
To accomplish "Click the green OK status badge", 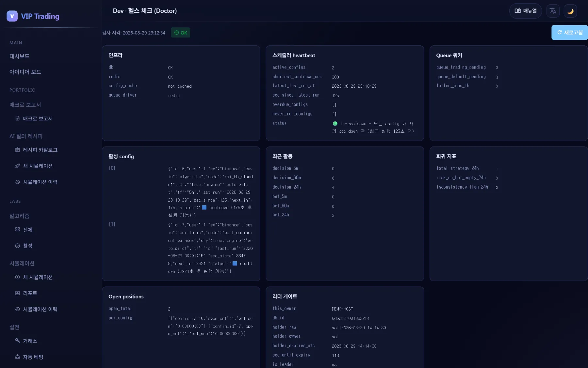I will [180, 33].
